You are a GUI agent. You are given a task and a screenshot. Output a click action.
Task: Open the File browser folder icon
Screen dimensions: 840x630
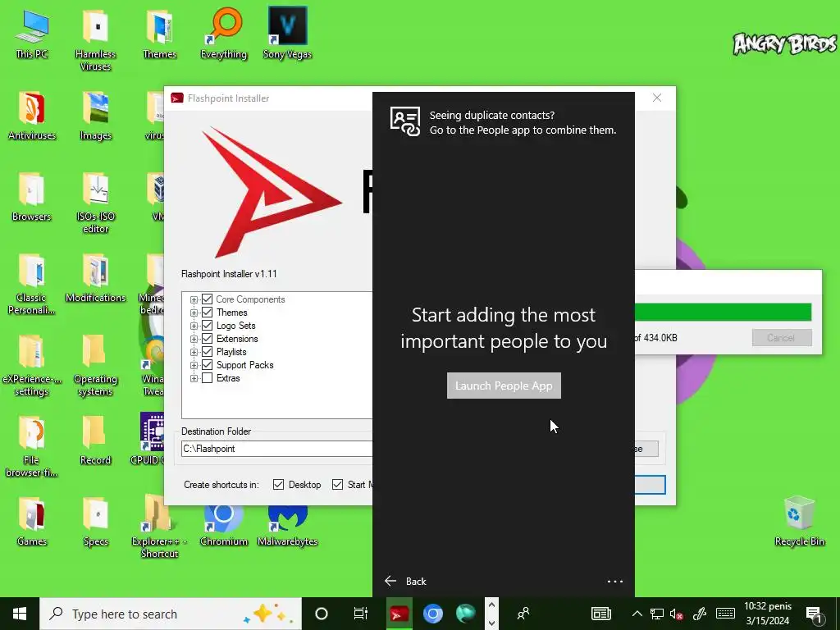click(32, 447)
